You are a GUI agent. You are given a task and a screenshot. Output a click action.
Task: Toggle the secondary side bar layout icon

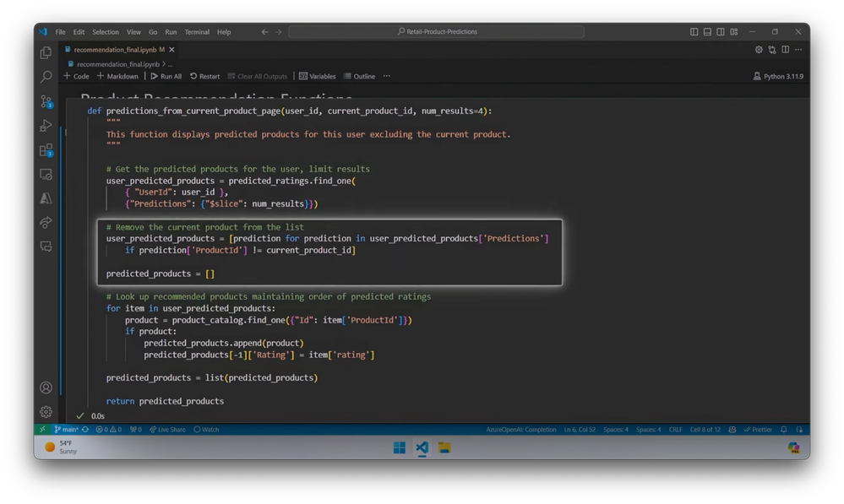(x=720, y=32)
